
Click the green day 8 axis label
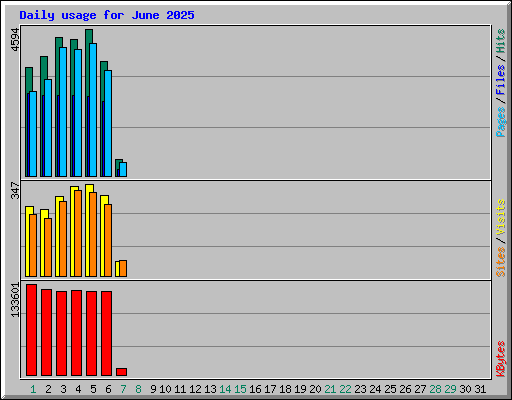(138, 389)
